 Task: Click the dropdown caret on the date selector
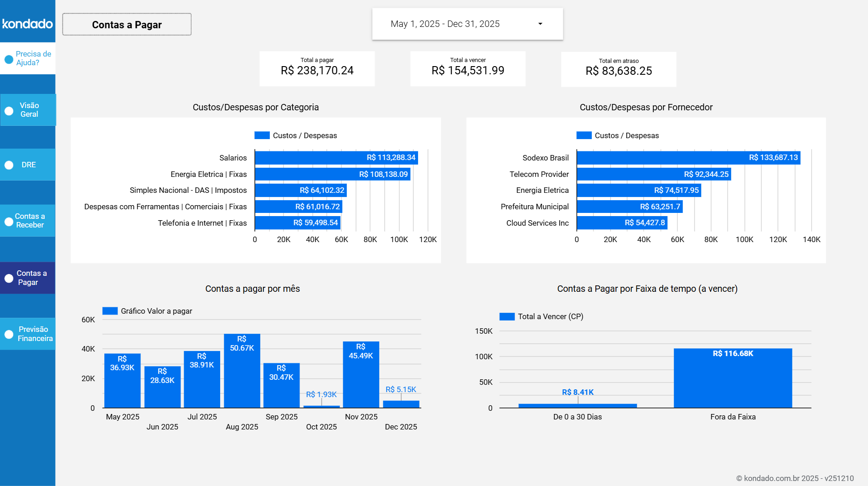[541, 24]
